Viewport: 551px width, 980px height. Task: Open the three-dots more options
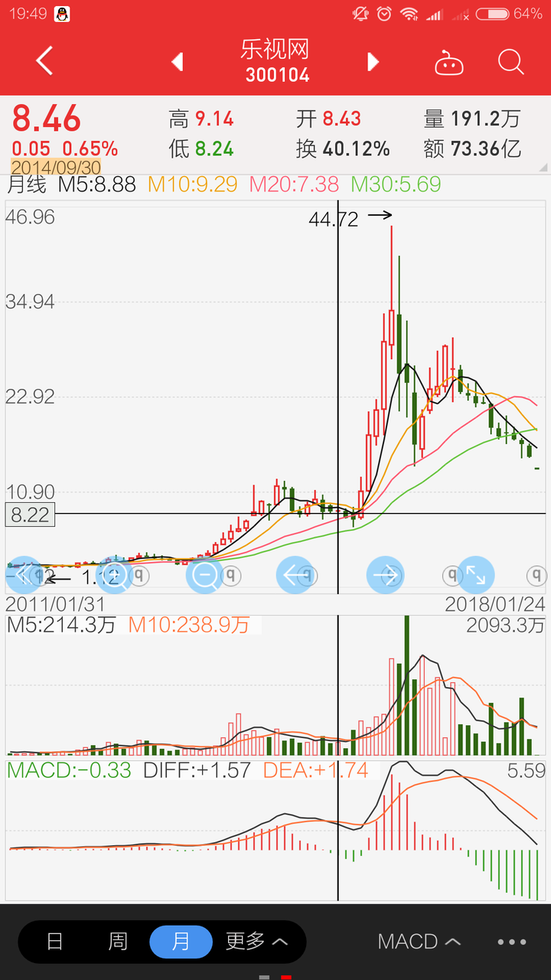512,942
